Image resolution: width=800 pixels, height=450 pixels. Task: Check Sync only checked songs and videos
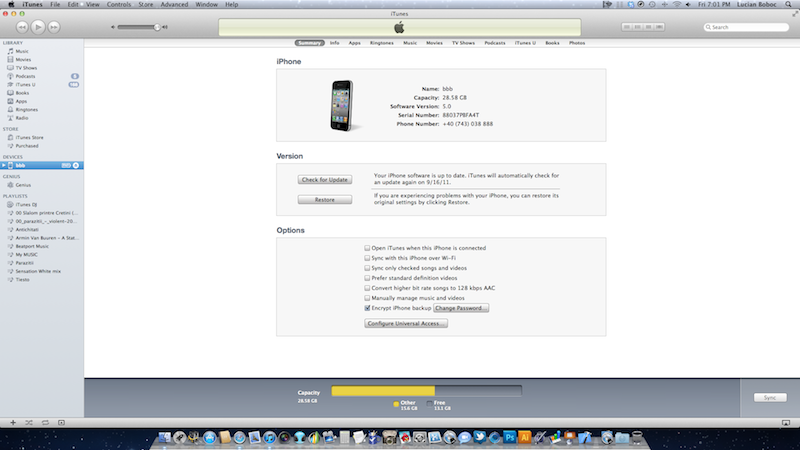coord(367,268)
